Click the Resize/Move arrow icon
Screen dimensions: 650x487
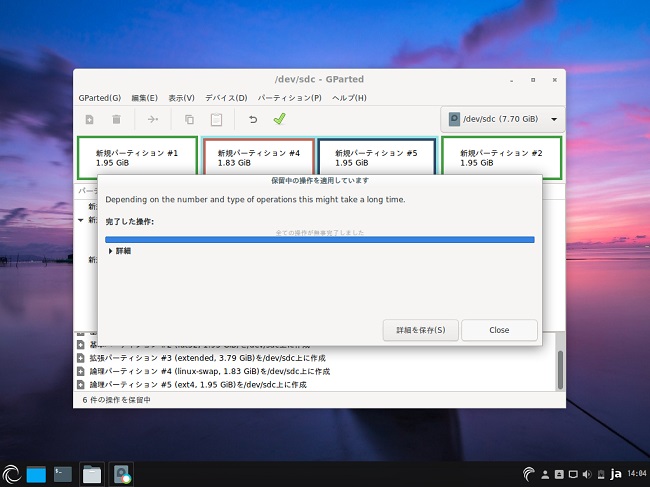(x=153, y=119)
